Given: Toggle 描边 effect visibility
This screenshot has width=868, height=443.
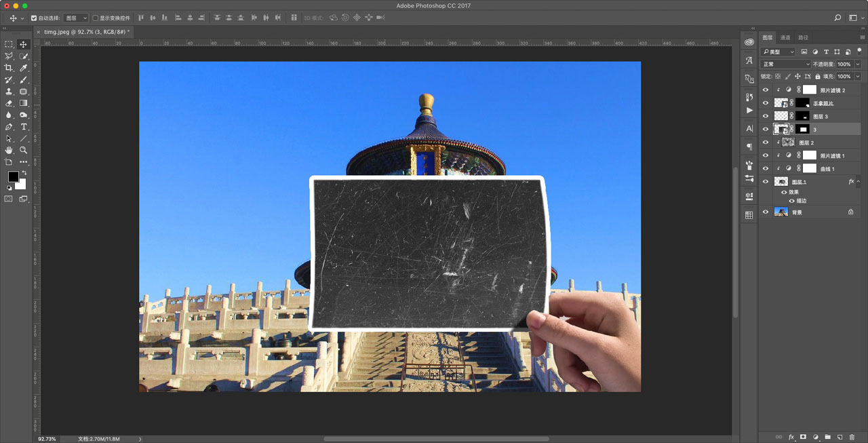Looking at the screenshot, I should click(791, 201).
